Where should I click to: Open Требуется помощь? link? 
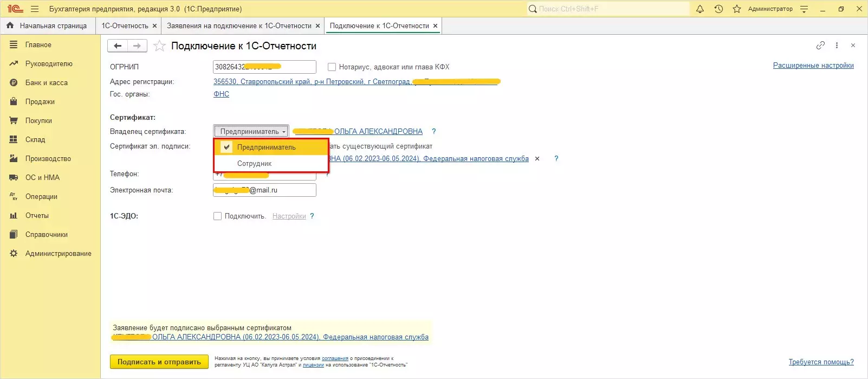tap(821, 362)
